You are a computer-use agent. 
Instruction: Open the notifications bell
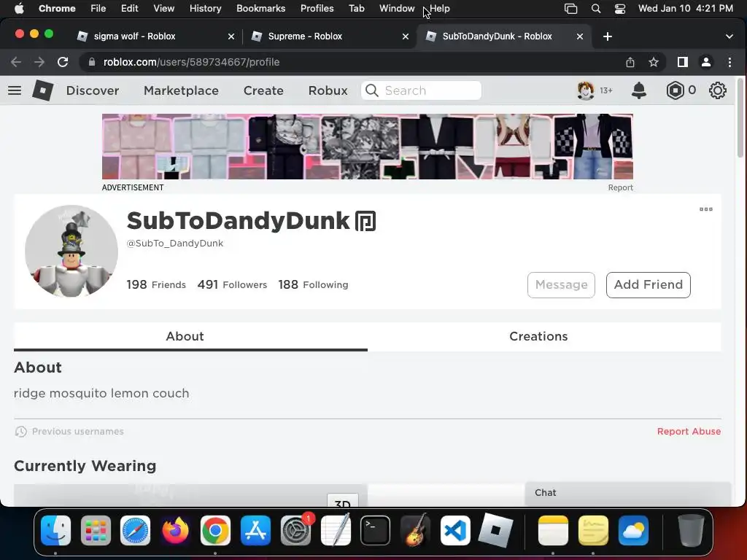pyautogui.click(x=638, y=90)
